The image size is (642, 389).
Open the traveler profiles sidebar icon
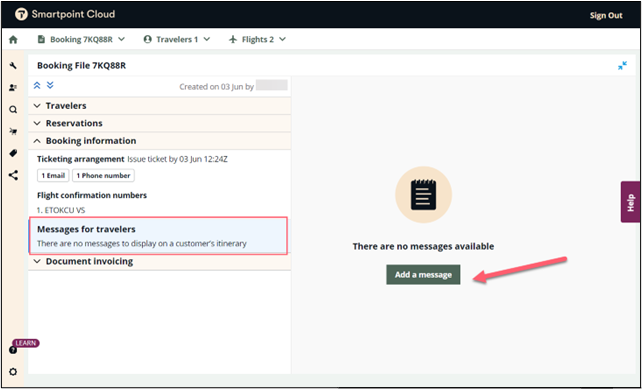tap(13, 87)
